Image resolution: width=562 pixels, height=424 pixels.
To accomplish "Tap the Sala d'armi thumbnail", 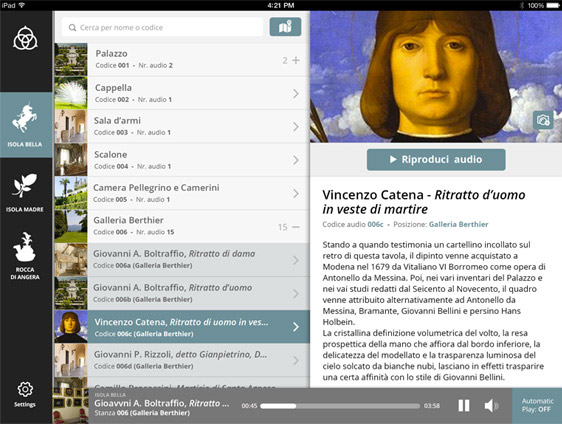I will [71, 126].
